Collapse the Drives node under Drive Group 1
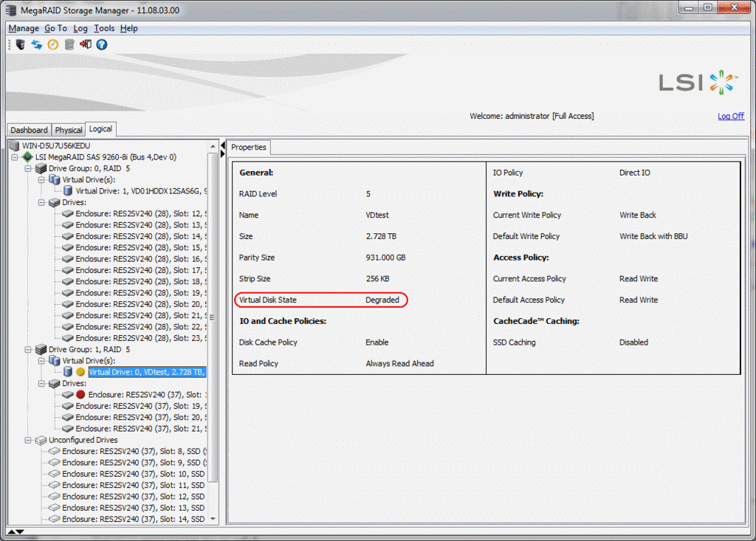Screen dimensions: 756x541 41,383
